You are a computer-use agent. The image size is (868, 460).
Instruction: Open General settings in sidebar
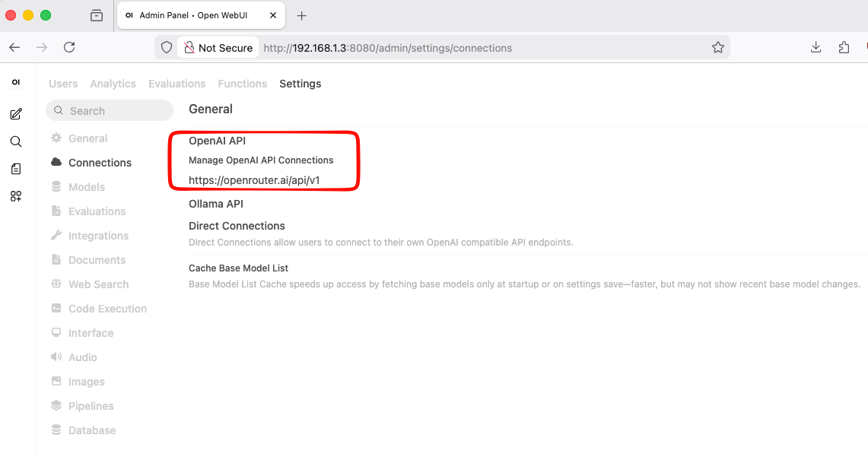pyautogui.click(x=87, y=138)
